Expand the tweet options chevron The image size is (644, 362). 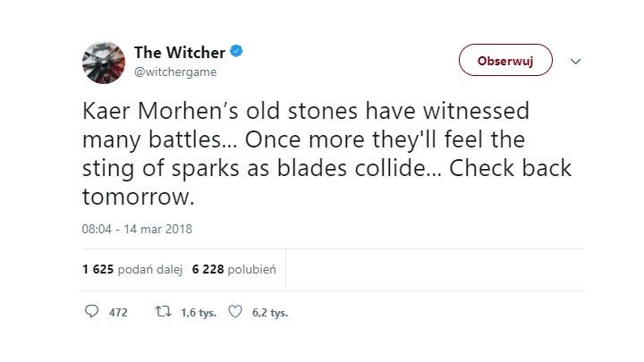(x=576, y=62)
